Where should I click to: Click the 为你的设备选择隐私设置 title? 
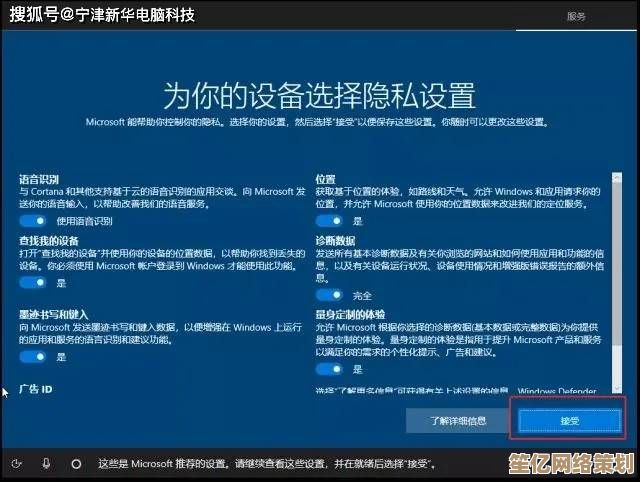(320, 96)
